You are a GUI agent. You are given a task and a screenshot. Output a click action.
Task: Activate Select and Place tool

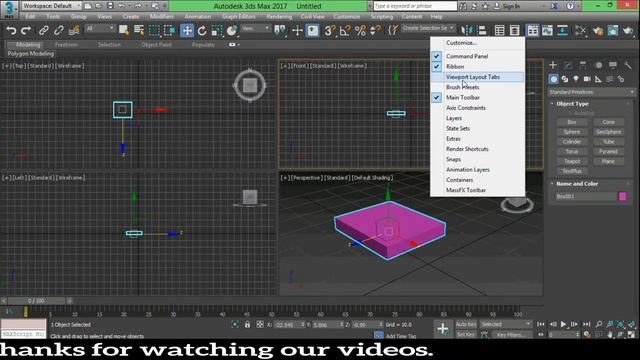232,30
